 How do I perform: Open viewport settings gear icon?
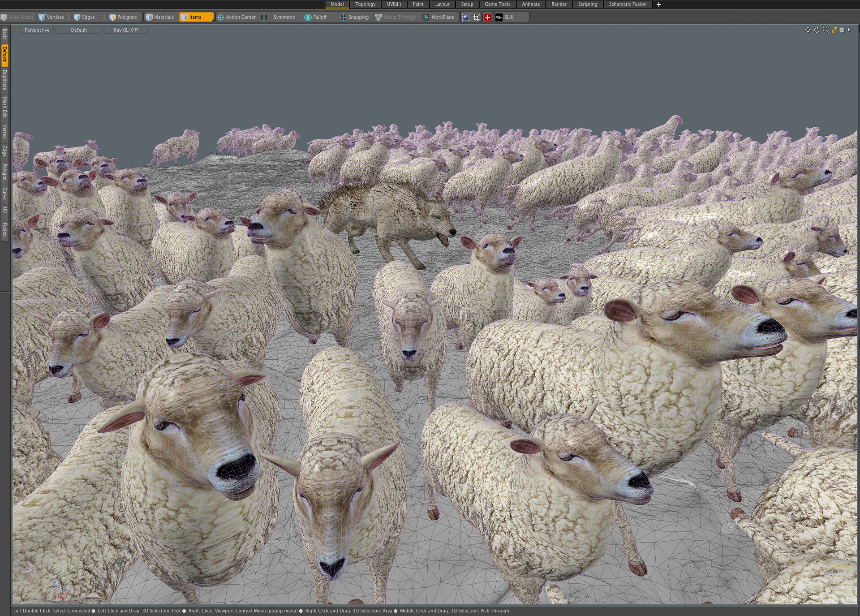842,30
